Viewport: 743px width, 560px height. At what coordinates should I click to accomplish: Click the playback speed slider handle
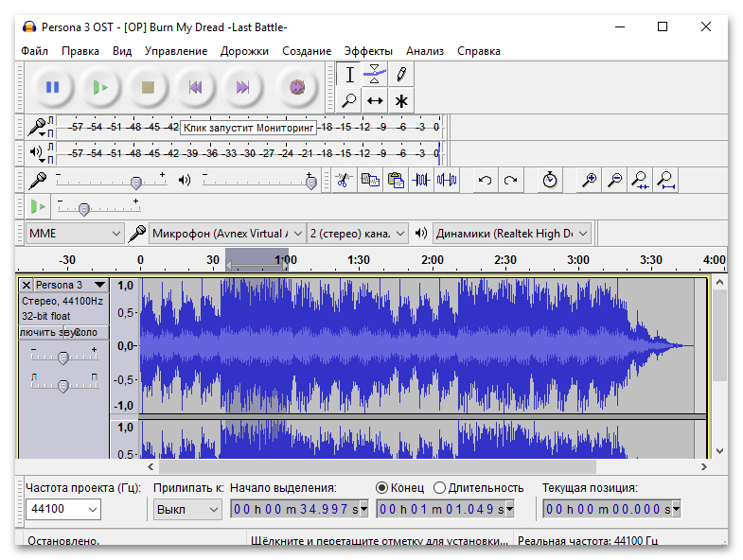(x=84, y=209)
